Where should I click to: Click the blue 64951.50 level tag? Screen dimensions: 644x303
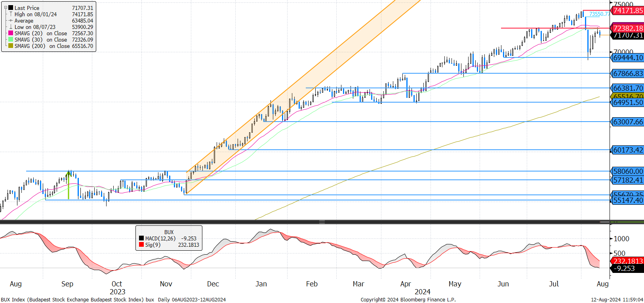(x=628, y=103)
